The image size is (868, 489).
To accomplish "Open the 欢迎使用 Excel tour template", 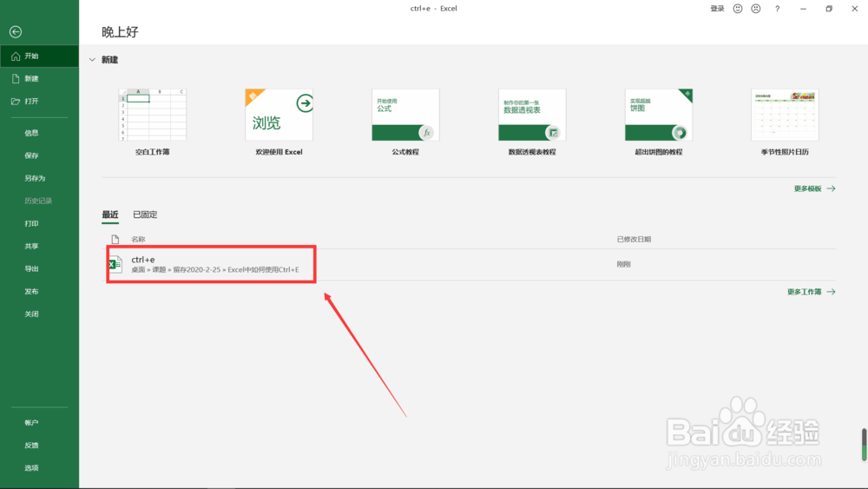I will coord(279,122).
